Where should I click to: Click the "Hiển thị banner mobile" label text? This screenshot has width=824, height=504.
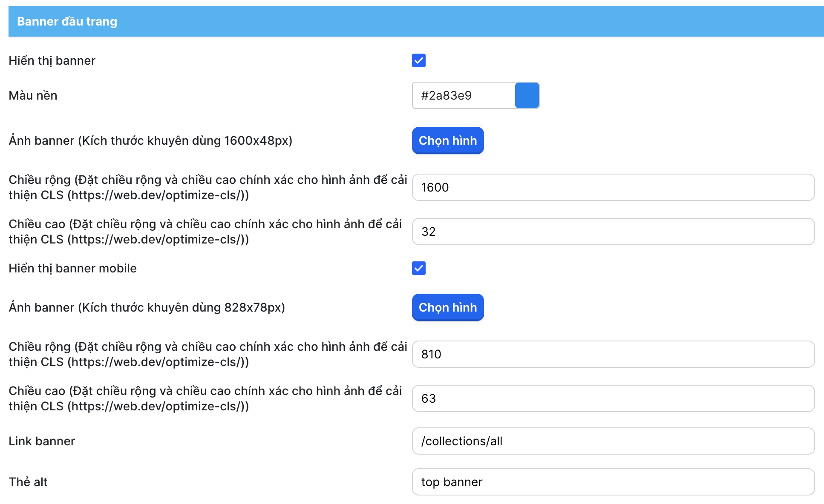point(72,268)
